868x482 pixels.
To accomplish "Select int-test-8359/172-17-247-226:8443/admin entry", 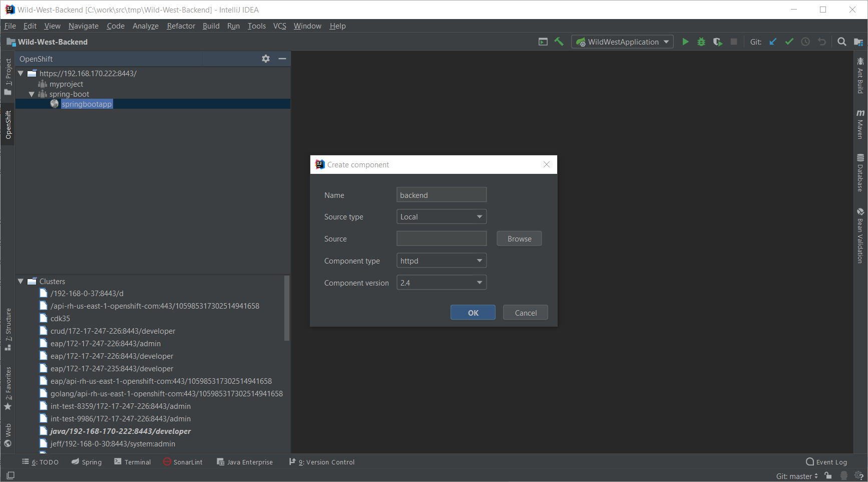I will [x=121, y=406].
